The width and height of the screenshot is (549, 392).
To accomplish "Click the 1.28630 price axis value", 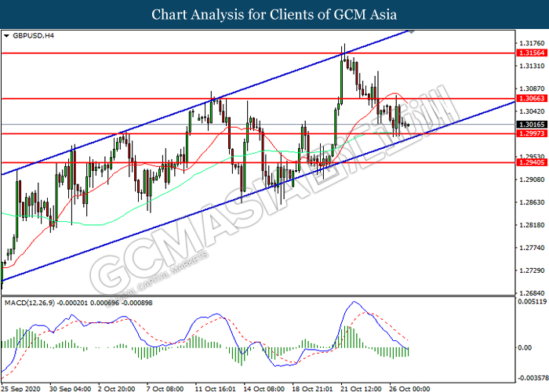I will (x=533, y=202).
